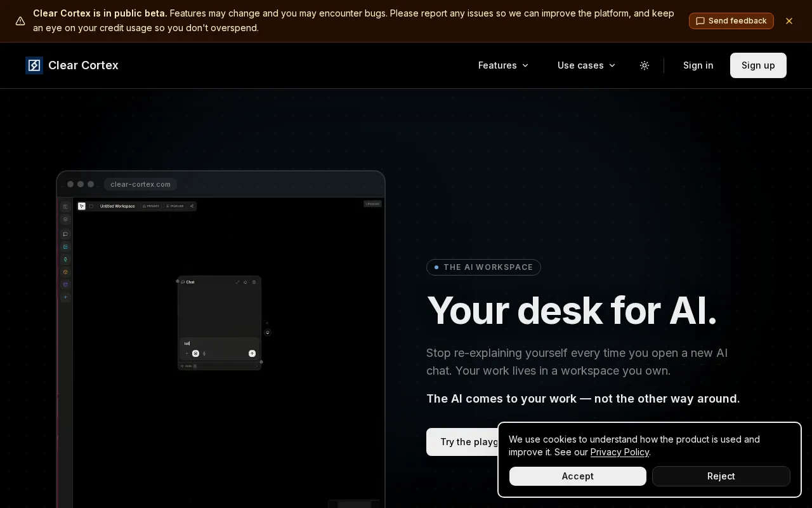Click the Untitled Workspace title in preview
The image size is (812, 508).
coord(117,206)
